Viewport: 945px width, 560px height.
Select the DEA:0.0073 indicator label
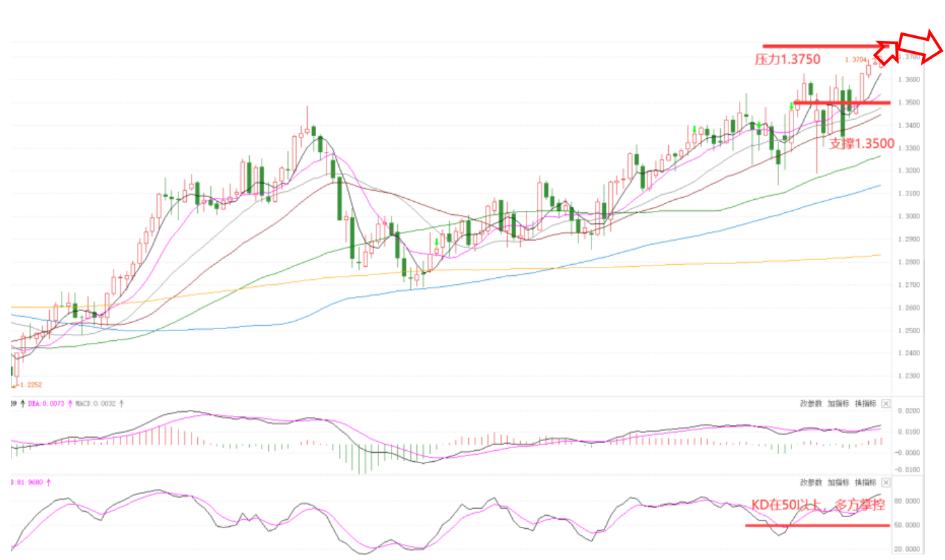[x=46, y=402]
